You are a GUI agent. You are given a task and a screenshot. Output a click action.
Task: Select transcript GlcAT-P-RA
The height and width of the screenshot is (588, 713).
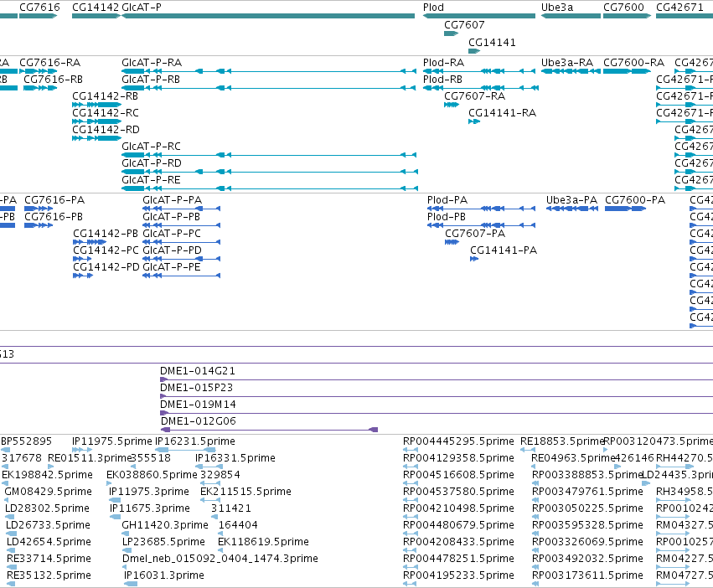click(269, 71)
